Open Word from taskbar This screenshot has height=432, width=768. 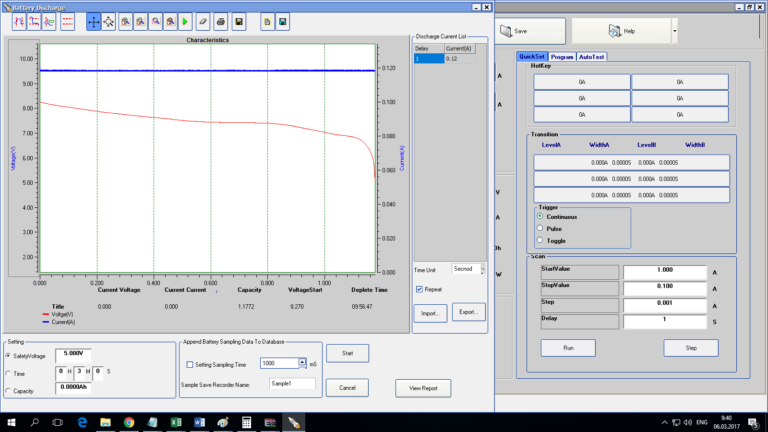[x=199, y=422]
